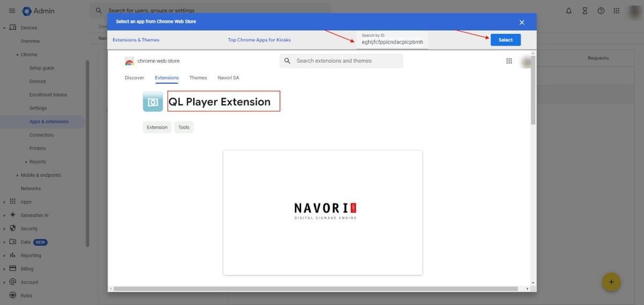Click the Chrome Web Store rainbow logo

pyautogui.click(x=129, y=61)
